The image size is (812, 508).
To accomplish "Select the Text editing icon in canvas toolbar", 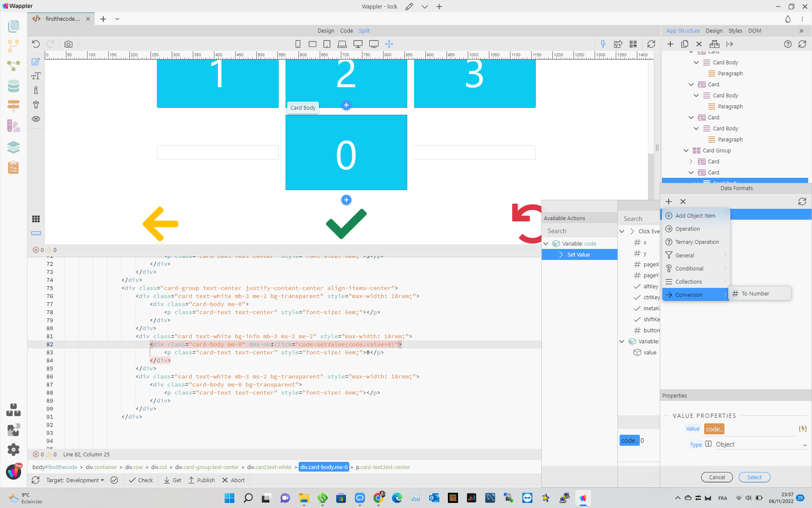I will pyautogui.click(x=36, y=76).
